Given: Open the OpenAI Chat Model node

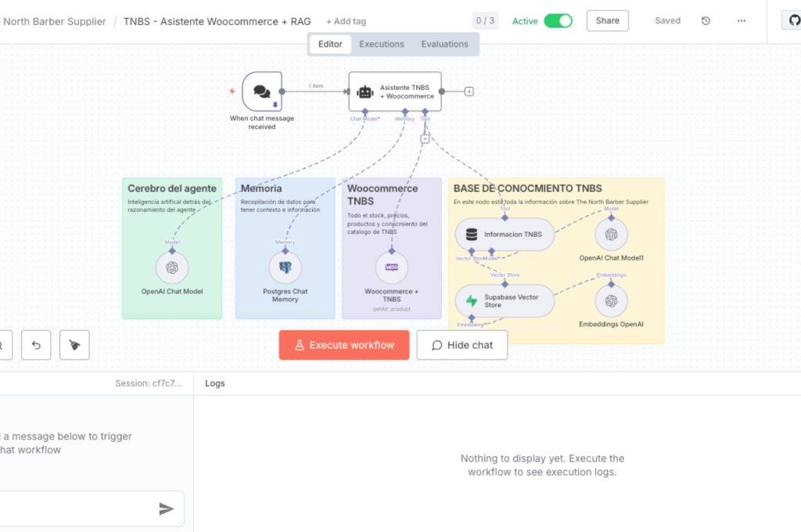Looking at the screenshot, I should [x=172, y=268].
